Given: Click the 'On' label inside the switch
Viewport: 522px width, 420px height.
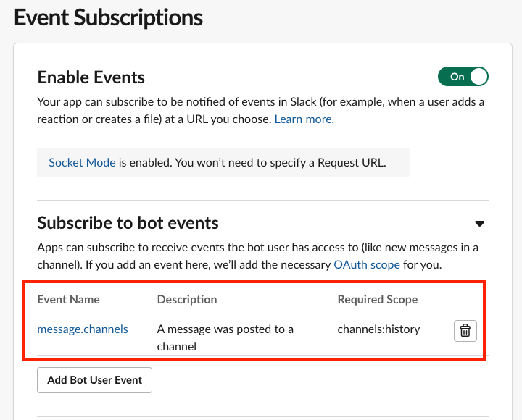Looking at the screenshot, I should [x=457, y=77].
